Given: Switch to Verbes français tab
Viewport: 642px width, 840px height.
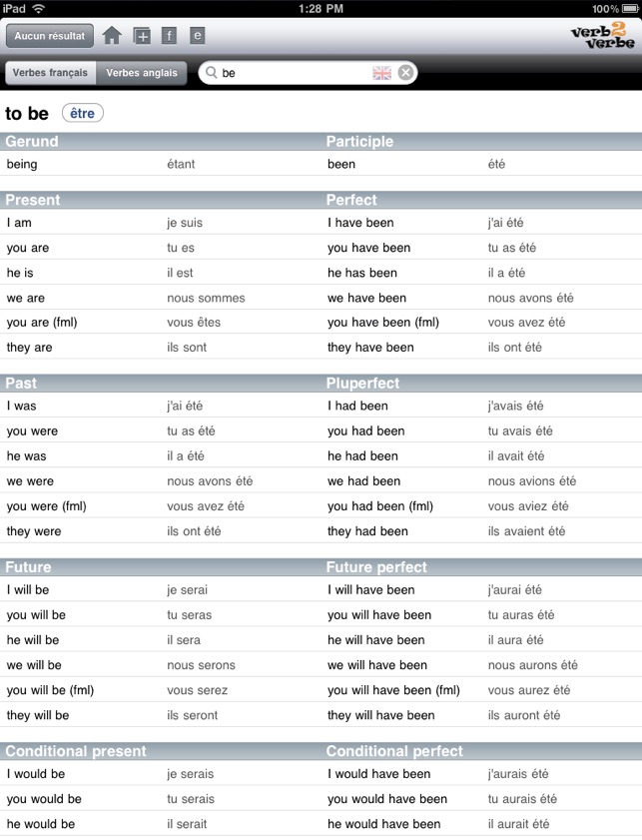Looking at the screenshot, I should point(50,73).
